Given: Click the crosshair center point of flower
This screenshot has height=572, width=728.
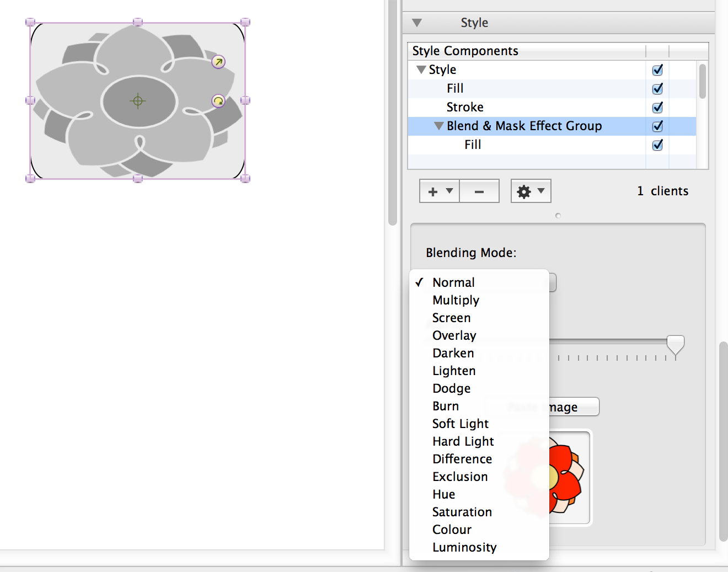Looking at the screenshot, I should click(x=138, y=101).
